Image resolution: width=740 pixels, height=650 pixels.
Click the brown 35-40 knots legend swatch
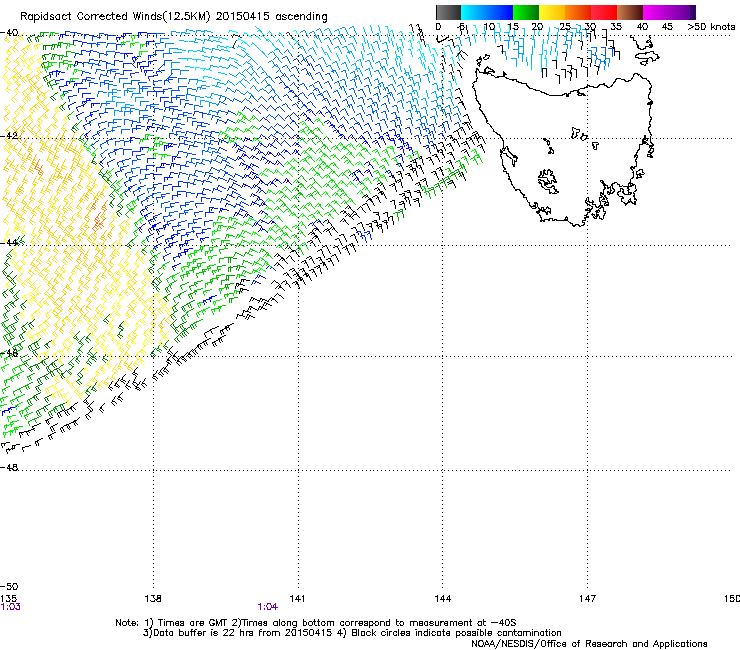point(630,12)
